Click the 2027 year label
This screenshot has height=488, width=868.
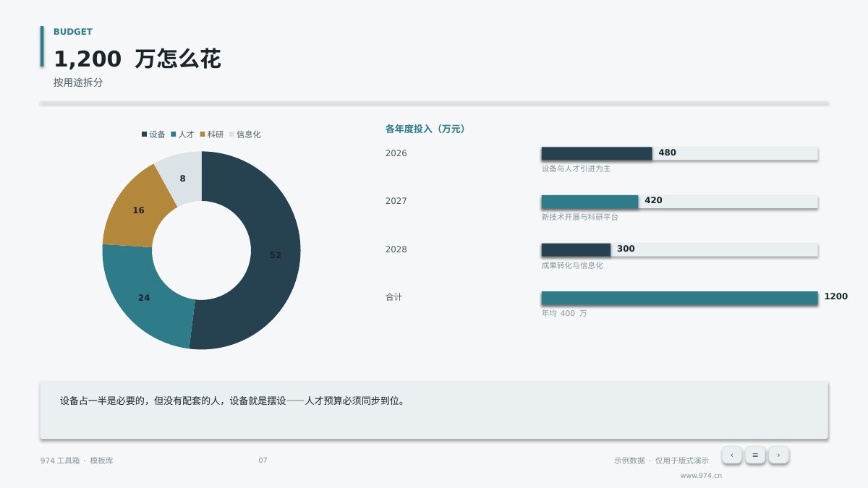pos(396,201)
